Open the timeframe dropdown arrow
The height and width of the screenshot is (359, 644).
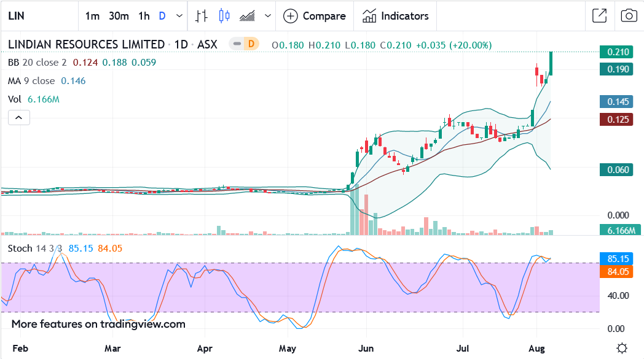[179, 16]
